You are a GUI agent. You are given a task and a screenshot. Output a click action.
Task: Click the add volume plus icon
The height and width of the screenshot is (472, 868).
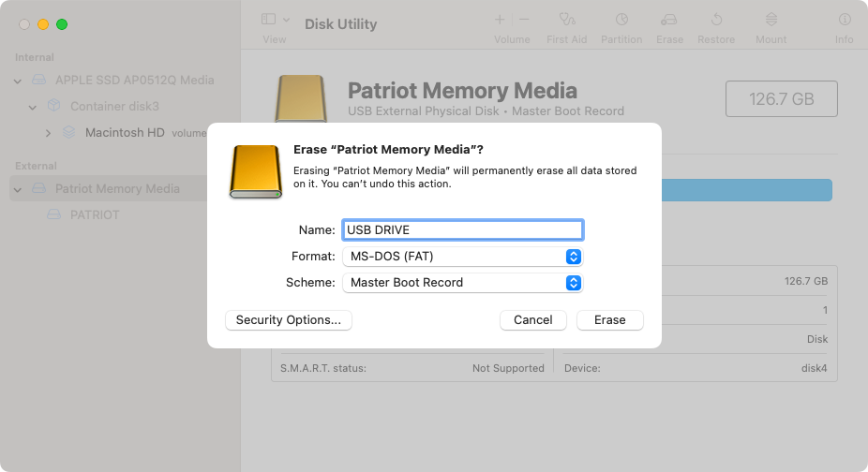pyautogui.click(x=500, y=20)
